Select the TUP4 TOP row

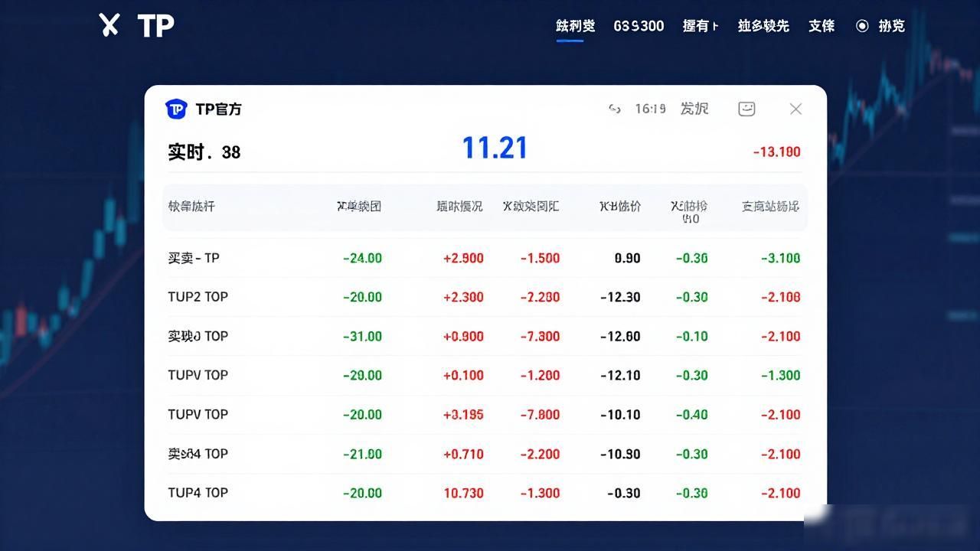[x=485, y=493]
